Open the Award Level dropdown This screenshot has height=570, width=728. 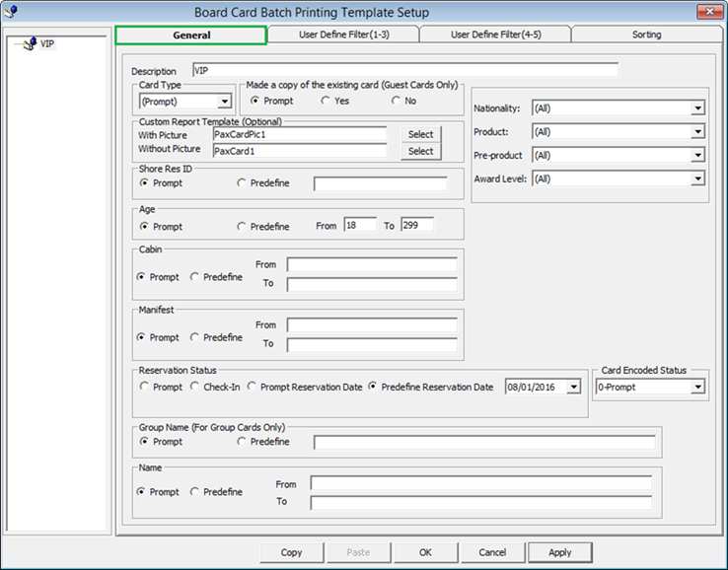tap(697, 178)
